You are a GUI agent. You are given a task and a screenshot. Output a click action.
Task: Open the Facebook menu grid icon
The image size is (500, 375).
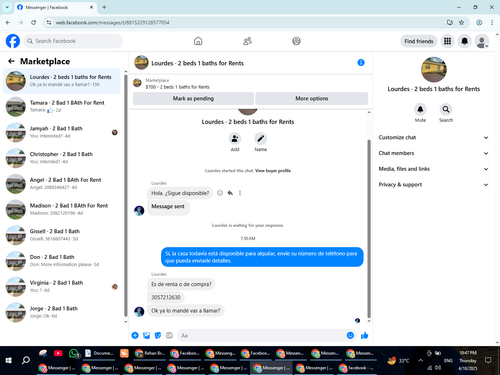[x=447, y=41]
